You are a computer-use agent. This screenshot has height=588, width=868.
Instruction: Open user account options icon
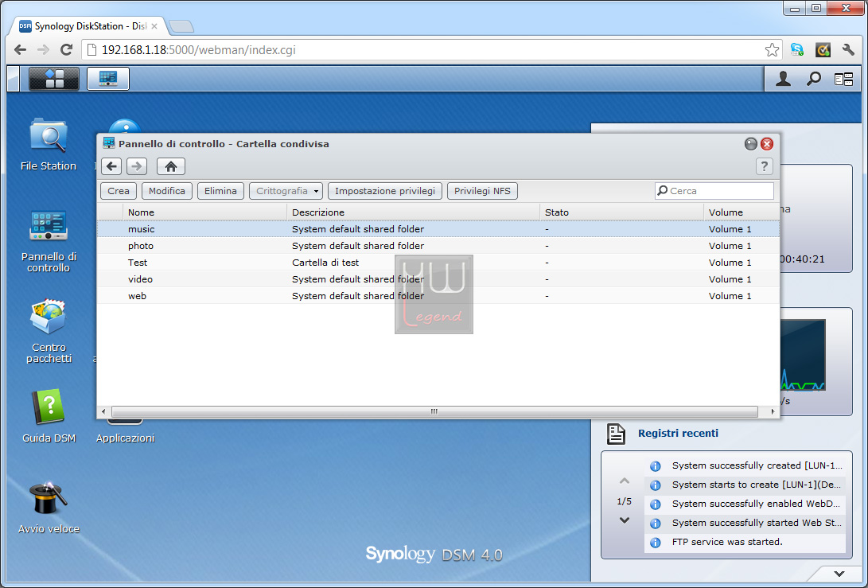coord(783,80)
